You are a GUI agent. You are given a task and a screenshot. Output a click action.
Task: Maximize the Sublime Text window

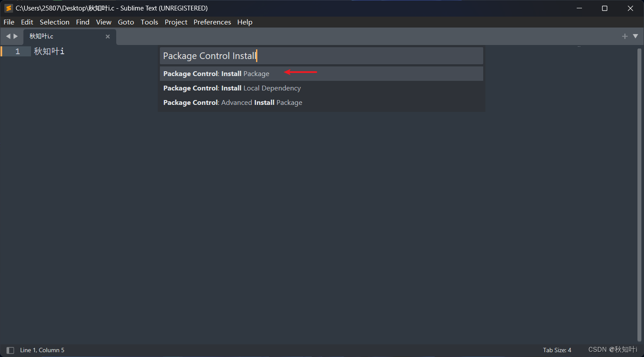(x=605, y=8)
